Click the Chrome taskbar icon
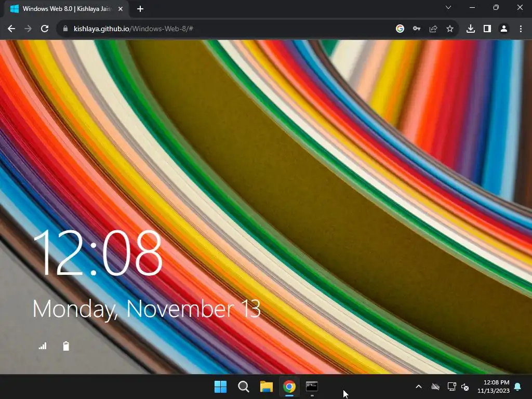The image size is (532, 399). (289, 387)
